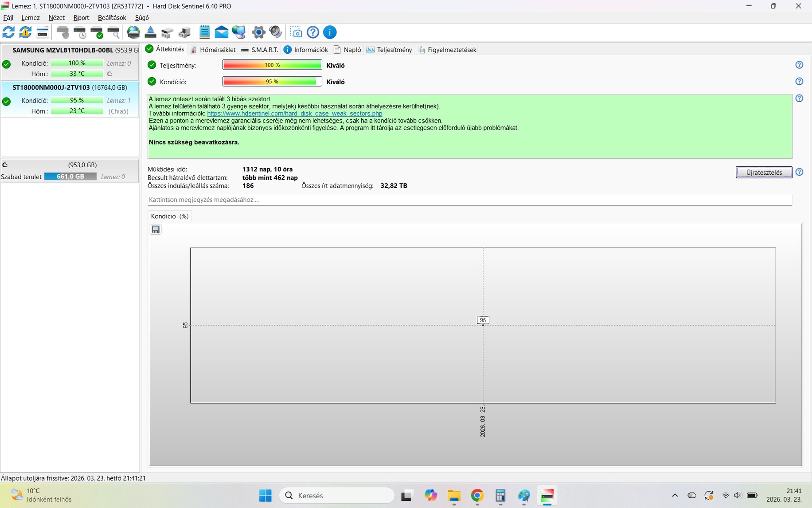Click the camera screenshot toolbar icon
The image size is (812, 508).
point(296,32)
